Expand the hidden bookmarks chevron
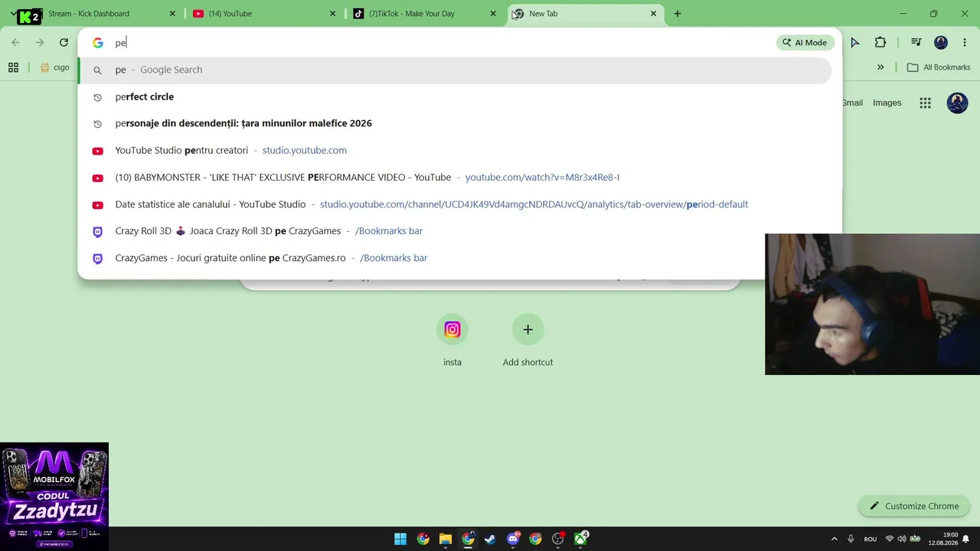Screen dimensions: 980x551 pos(880,67)
